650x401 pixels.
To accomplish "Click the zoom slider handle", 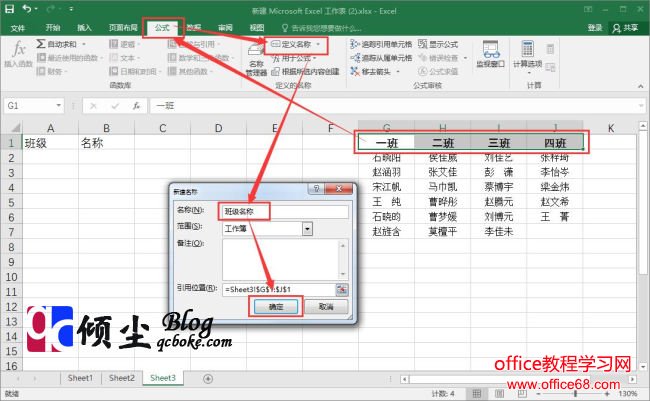I will pyautogui.click(x=575, y=394).
